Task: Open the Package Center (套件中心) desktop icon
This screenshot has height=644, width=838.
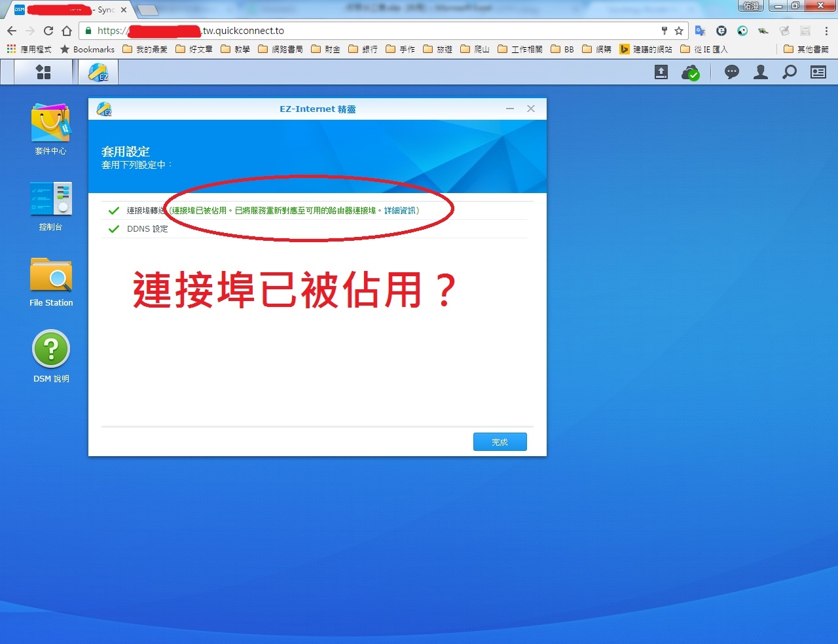Action: [x=50, y=129]
